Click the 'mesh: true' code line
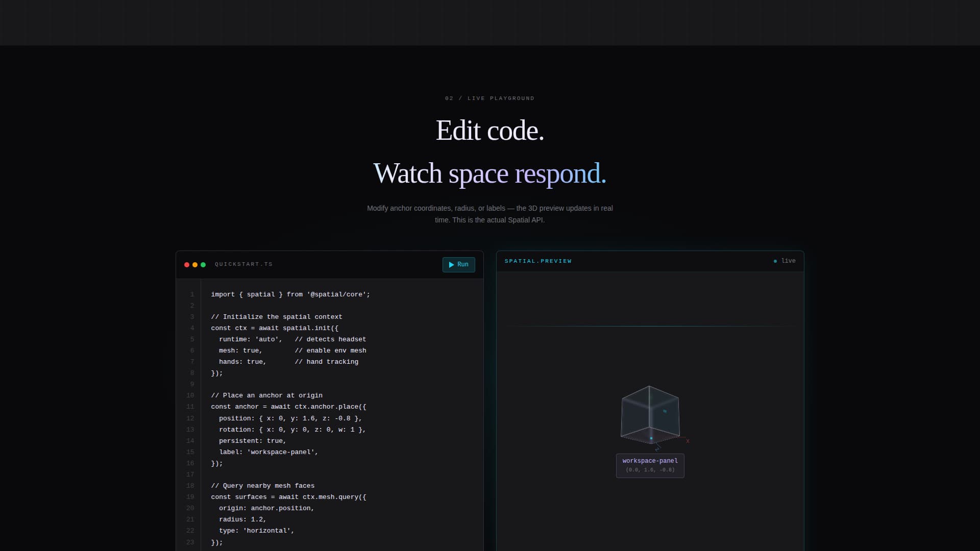This screenshot has height=551, width=980. click(292, 350)
